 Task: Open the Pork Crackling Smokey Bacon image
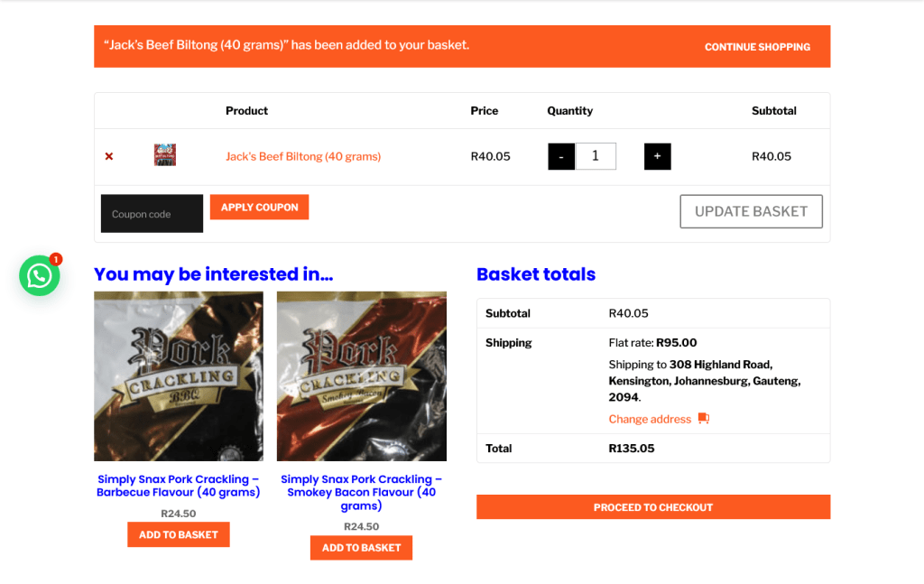coord(361,376)
